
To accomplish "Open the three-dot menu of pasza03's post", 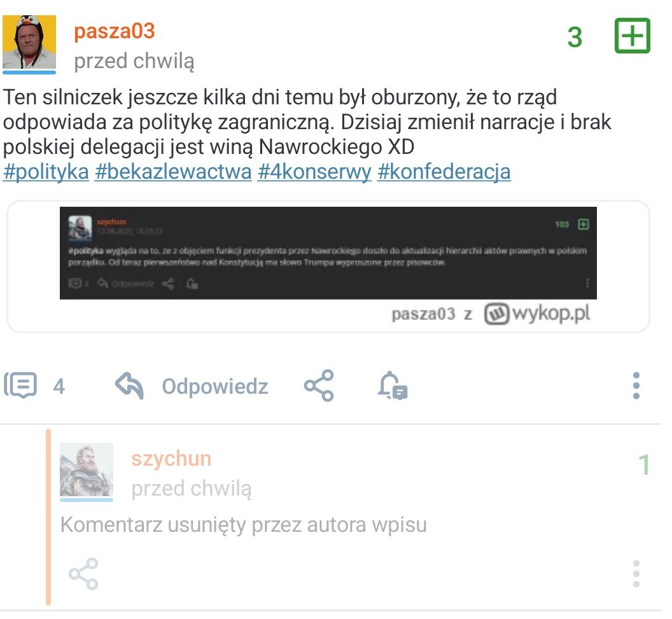I will click(x=636, y=386).
